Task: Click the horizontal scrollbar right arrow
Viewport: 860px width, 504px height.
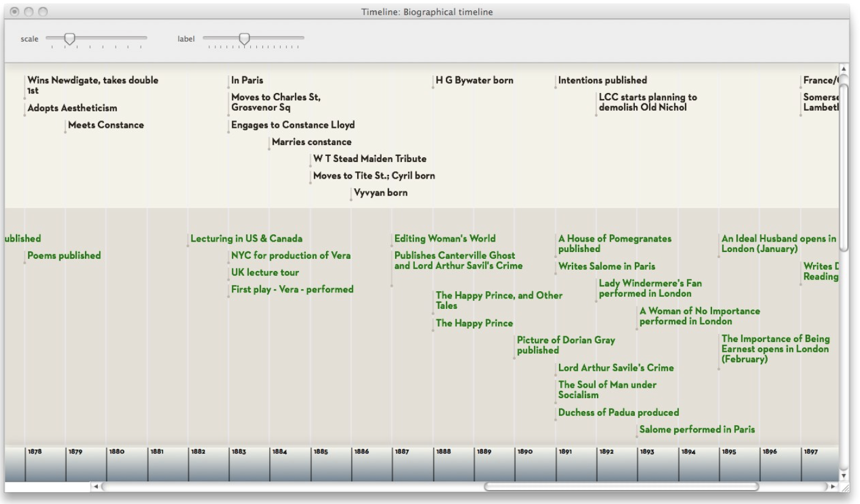Action: coord(831,486)
